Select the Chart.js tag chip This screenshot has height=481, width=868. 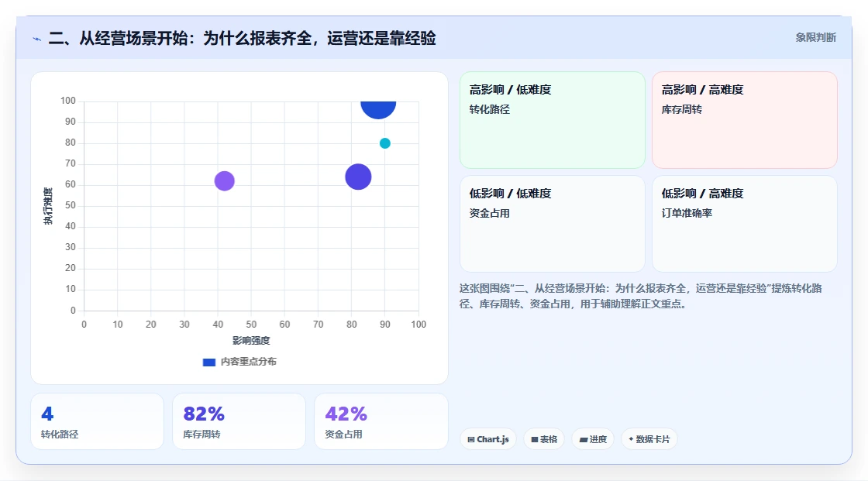(x=488, y=439)
